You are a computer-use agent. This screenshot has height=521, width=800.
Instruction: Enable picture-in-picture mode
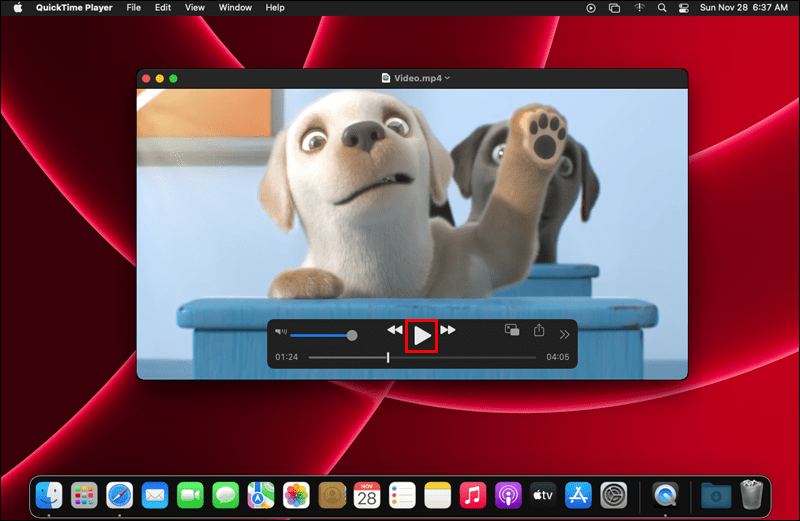coord(512,330)
